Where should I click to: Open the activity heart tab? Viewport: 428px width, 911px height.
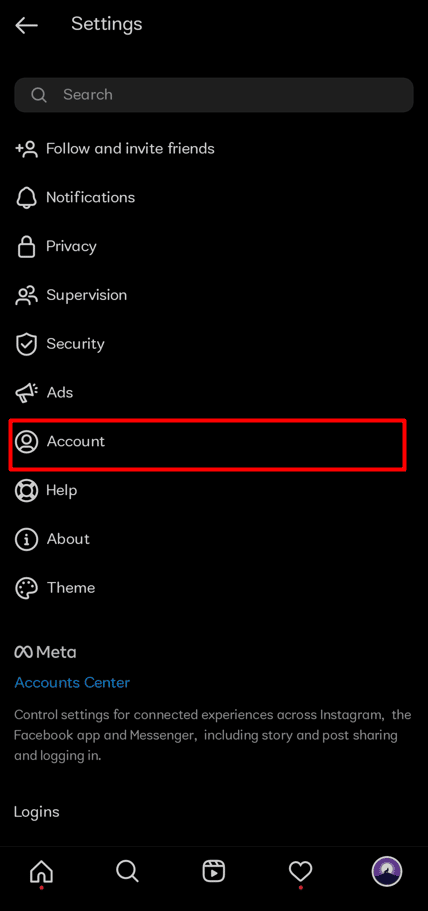300,871
